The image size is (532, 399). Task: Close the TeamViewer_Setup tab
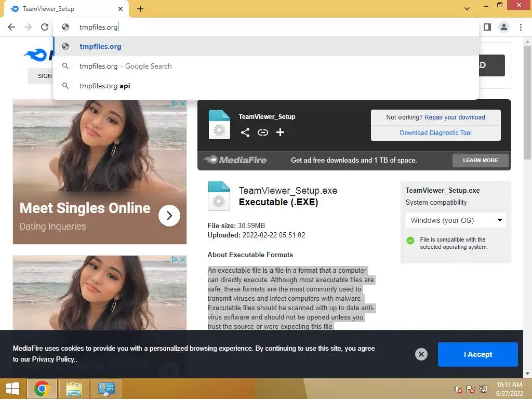click(121, 9)
